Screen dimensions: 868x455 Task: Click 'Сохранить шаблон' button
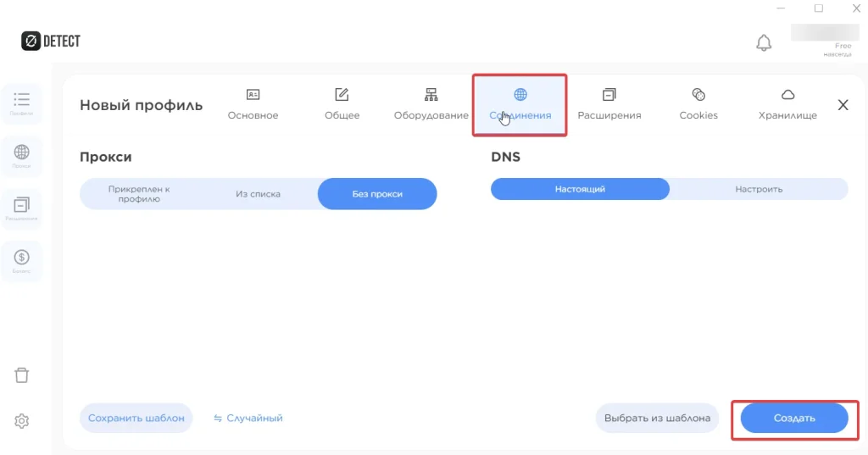[x=136, y=418]
